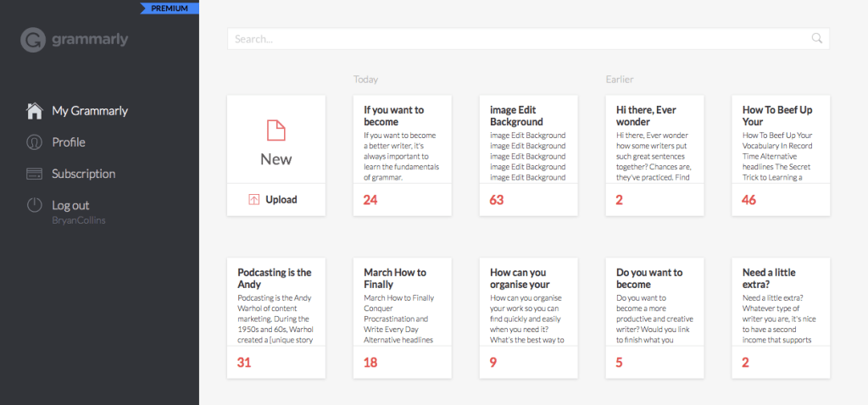The width and height of the screenshot is (868, 405).
Task: Click the My Grammarly home icon
Action: pos(34,111)
